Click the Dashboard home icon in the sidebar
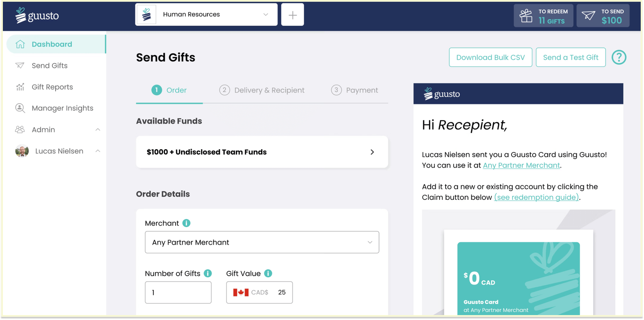Image resolution: width=644 pixels, height=320 pixels. pyautogui.click(x=20, y=44)
